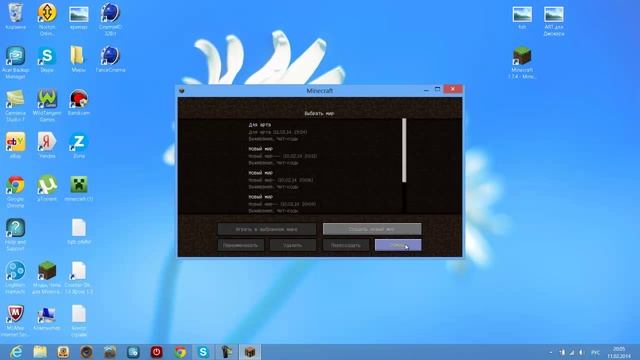Open the Компьютер (Computer) desktop shortcut
Screen dimensions: 640x360
(x=47, y=318)
